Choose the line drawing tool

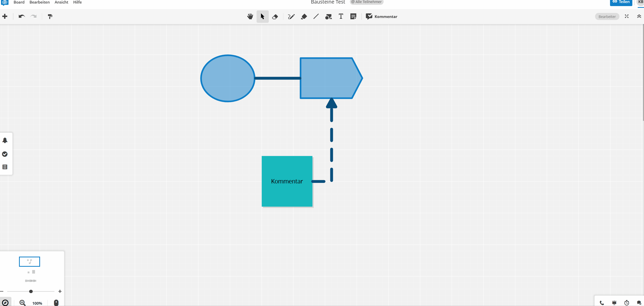316,16
